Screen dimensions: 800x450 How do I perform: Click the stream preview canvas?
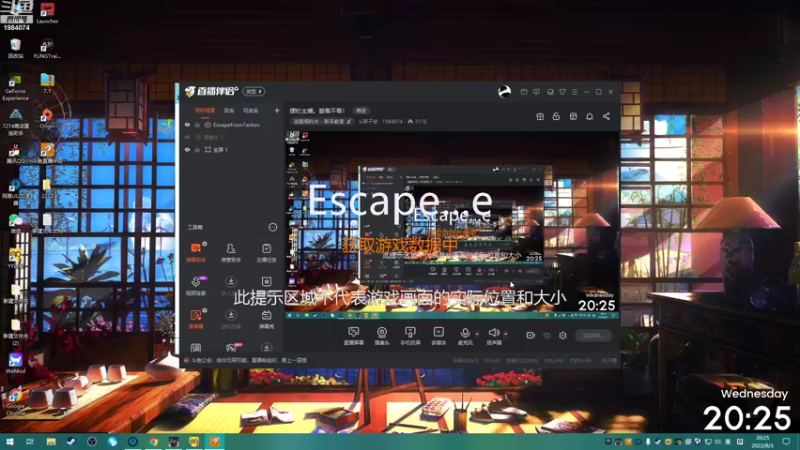pos(452,224)
